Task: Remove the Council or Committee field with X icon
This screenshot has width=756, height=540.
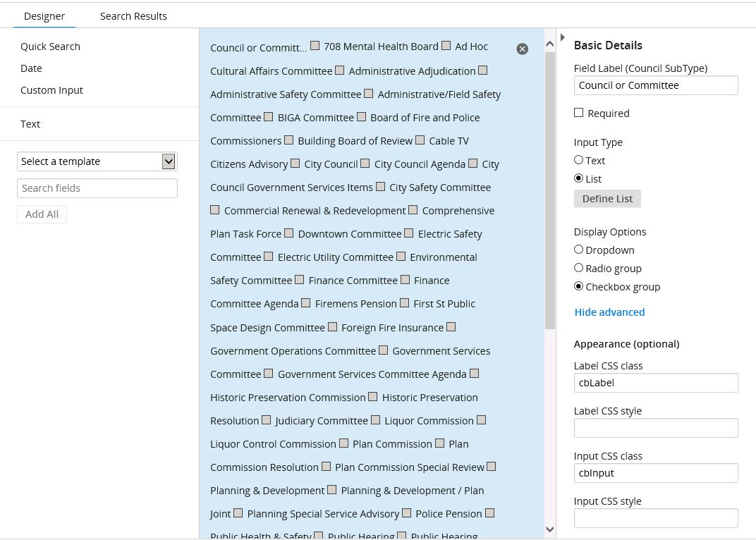Action: (522, 49)
